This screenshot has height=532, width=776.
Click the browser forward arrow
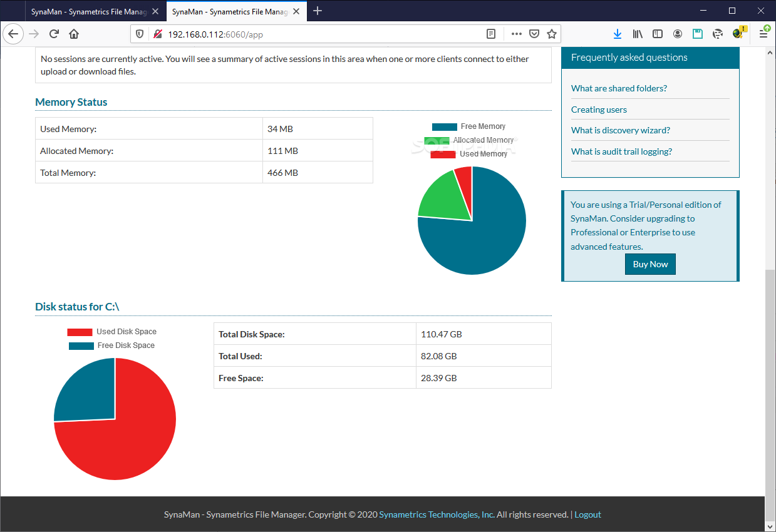(x=34, y=34)
